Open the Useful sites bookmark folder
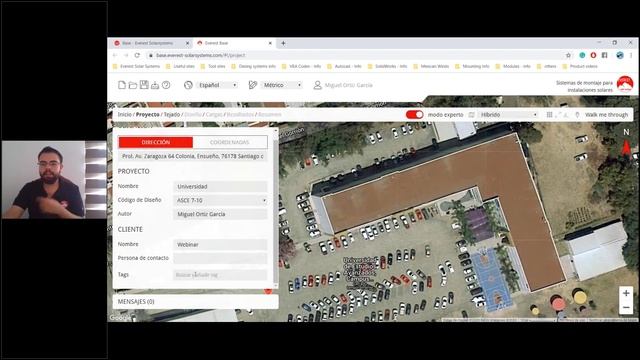 coord(180,66)
